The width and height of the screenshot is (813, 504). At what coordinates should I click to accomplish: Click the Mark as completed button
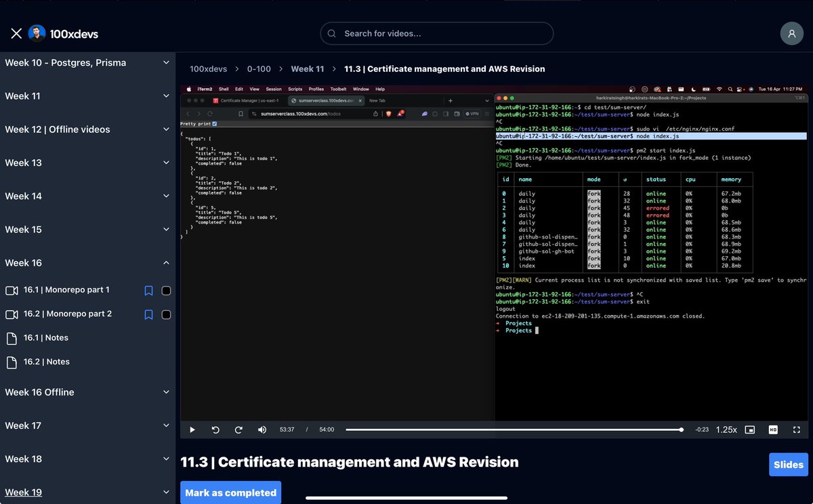coord(230,492)
